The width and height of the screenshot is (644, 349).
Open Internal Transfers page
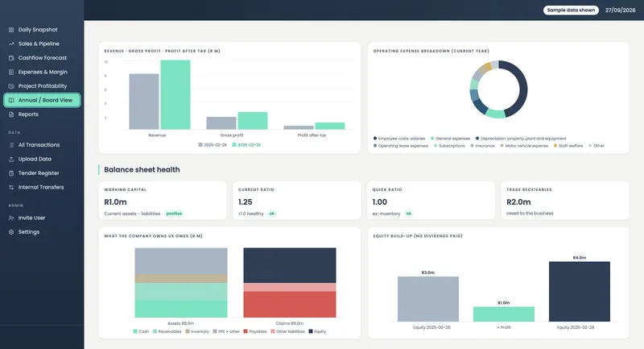tap(42, 187)
